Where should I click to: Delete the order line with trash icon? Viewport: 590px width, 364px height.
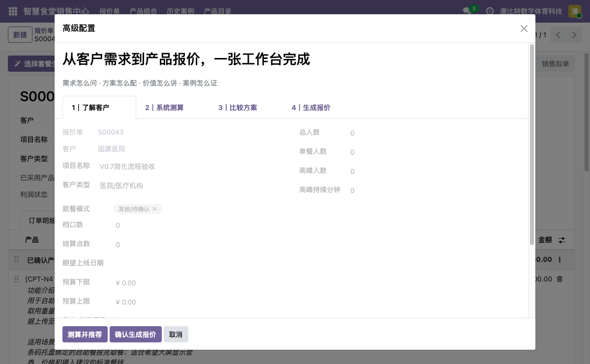click(560, 279)
